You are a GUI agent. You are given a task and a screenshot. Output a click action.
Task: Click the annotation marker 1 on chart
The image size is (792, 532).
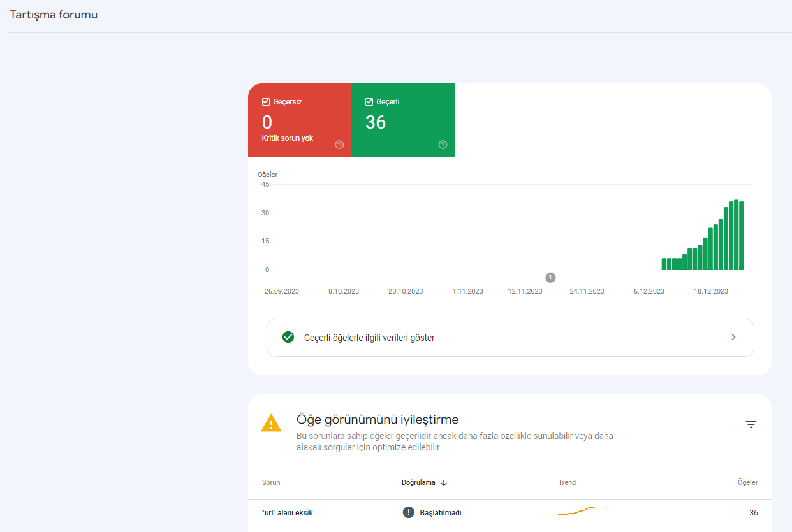point(550,277)
